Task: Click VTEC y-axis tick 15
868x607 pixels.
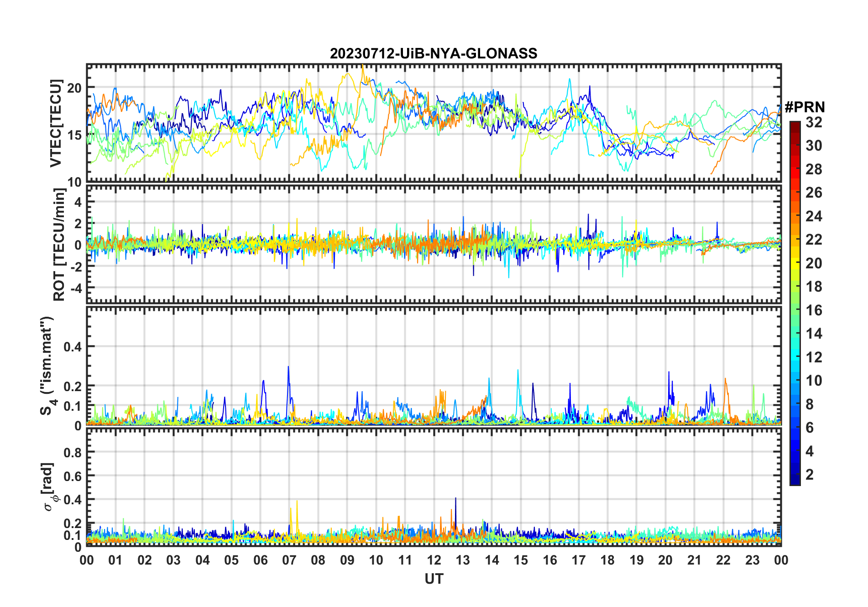Action: coord(75,135)
